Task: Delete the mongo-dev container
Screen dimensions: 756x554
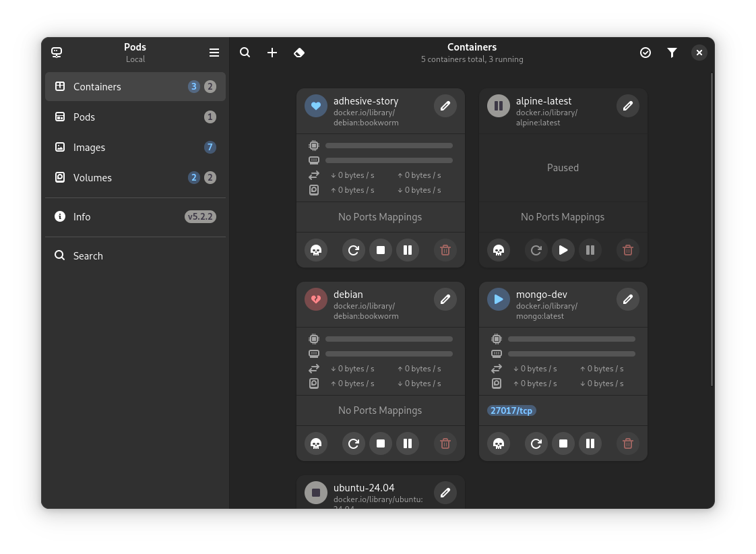Action: click(x=628, y=443)
